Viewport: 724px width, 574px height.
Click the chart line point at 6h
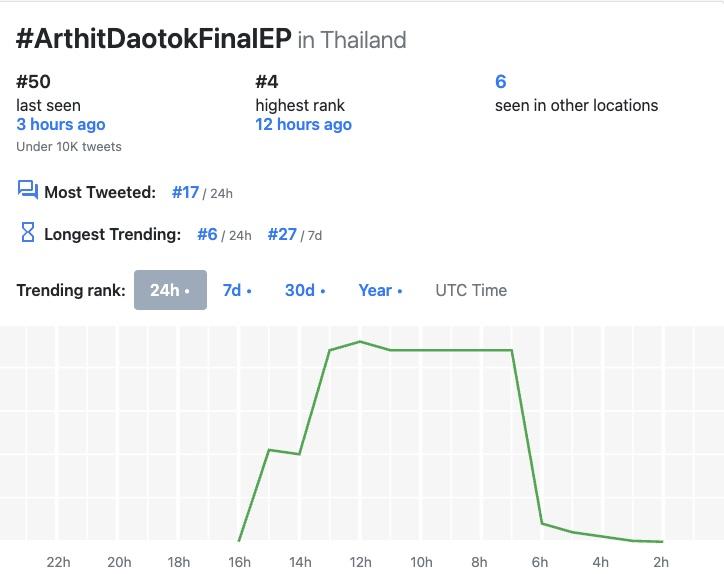tap(542, 523)
